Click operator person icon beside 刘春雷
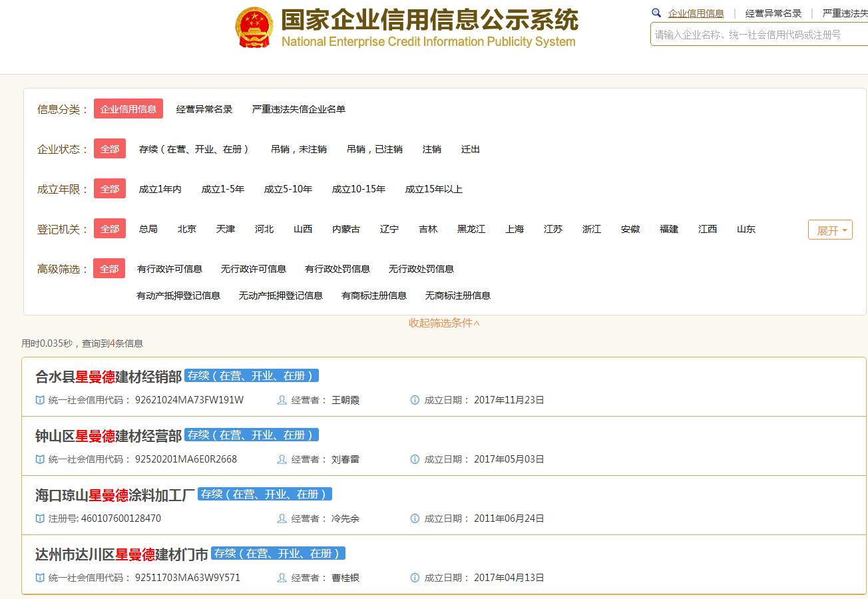The image size is (868, 599). point(282,459)
